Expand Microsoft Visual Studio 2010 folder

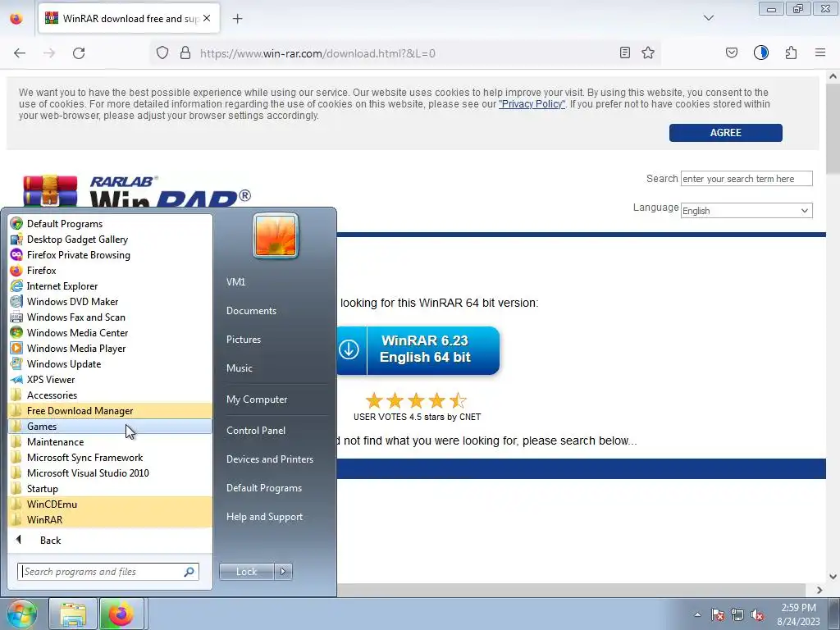[x=110, y=473]
